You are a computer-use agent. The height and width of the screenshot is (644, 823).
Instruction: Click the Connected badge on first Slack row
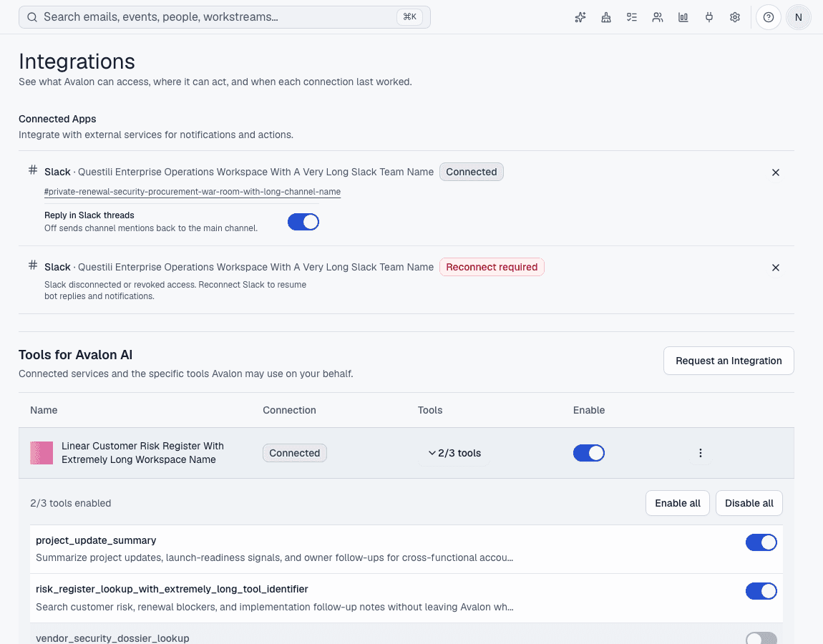[472, 172]
